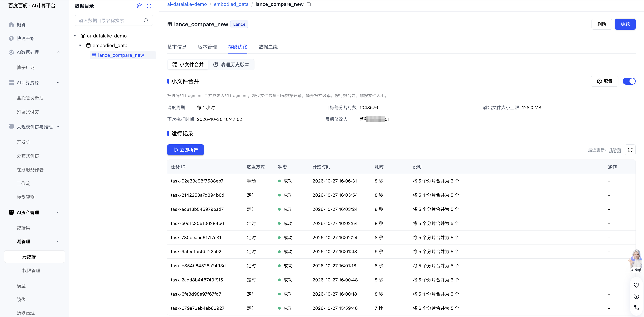Collapse the AI资产管理 menu section
Image resolution: width=644 pixels, height=317 pixels.
pos(58,212)
